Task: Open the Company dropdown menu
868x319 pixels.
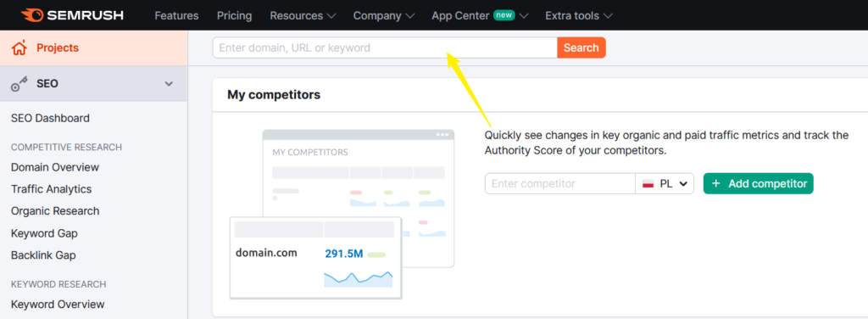Action: 384,15
